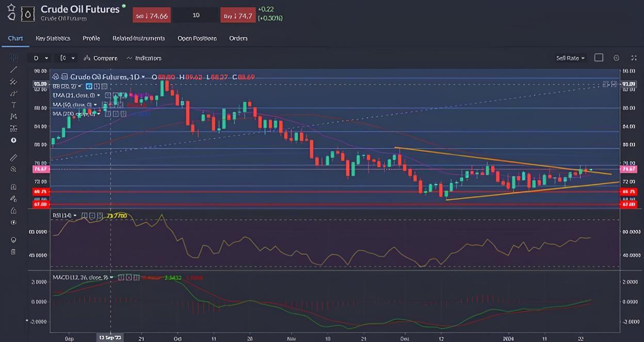Open chart settings via the round toolbar icon
644x342 pixels.
click(x=616, y=58)
